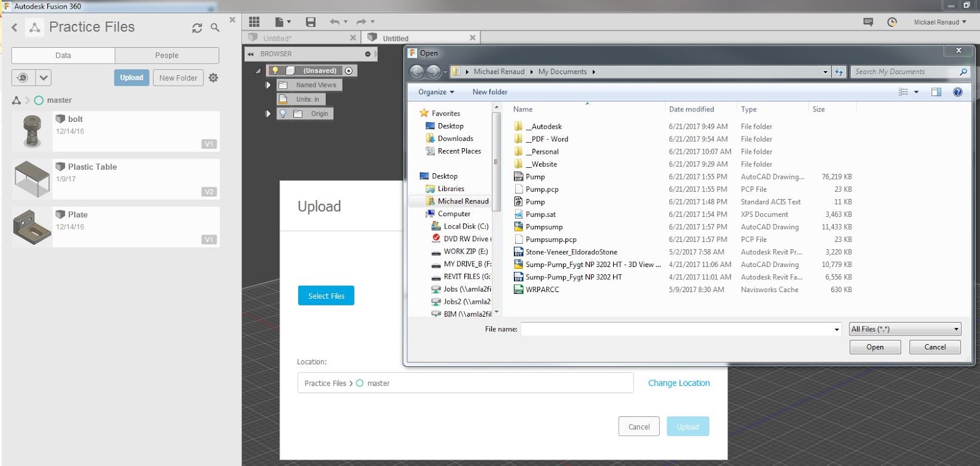
Task: Refresh the Practice Files data panel
Action: point(197,28)
